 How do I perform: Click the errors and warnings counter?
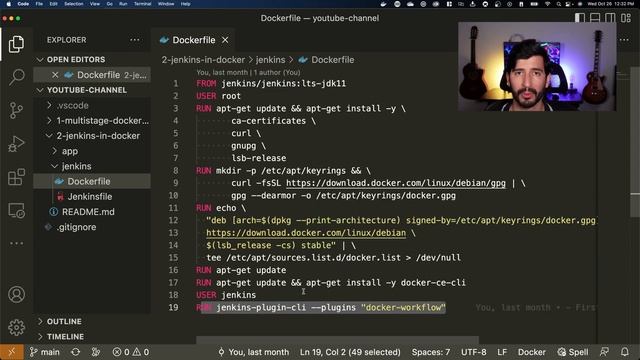pos(131,352)
